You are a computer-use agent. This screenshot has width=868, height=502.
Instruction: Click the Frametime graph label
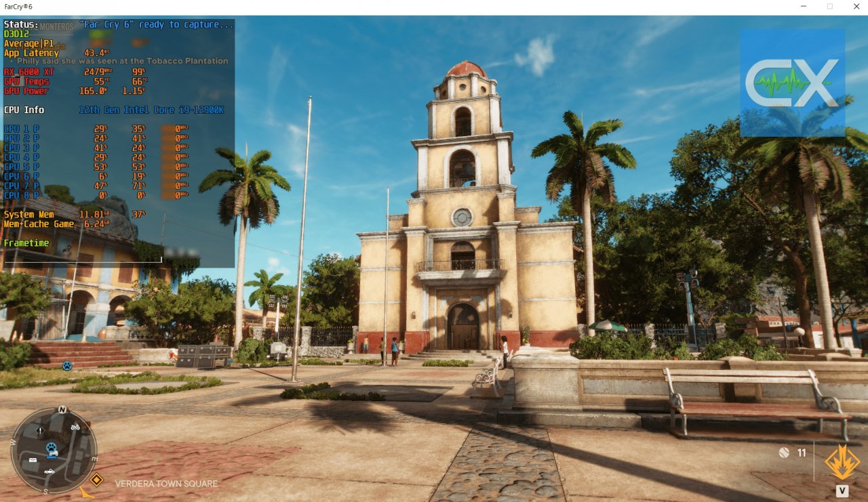point(26,243)
